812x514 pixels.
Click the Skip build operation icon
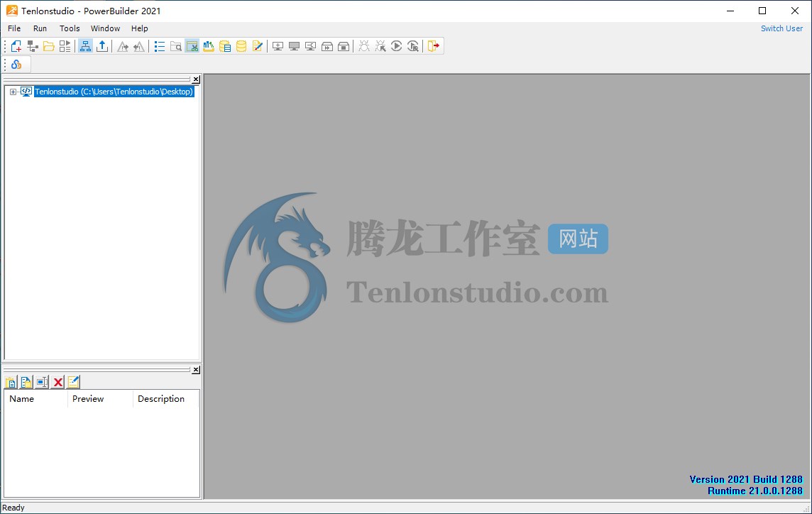point(327,47)
